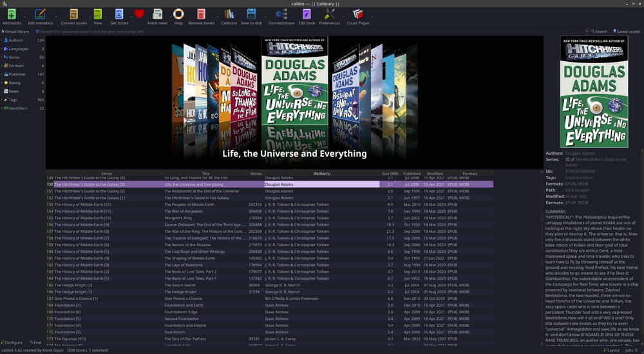Select row The Sworn Sword
The width and height of the screenshot is (644, 354).
269,285
